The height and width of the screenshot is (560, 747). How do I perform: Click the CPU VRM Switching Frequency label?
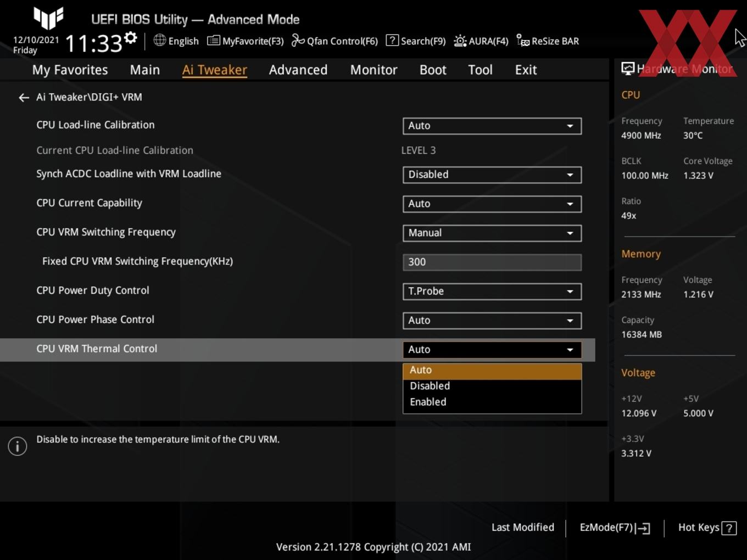click(106, 232)
